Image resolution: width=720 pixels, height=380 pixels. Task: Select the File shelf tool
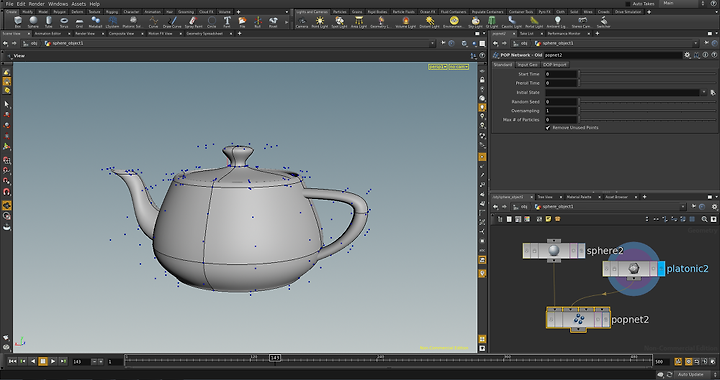click(242, 22)
